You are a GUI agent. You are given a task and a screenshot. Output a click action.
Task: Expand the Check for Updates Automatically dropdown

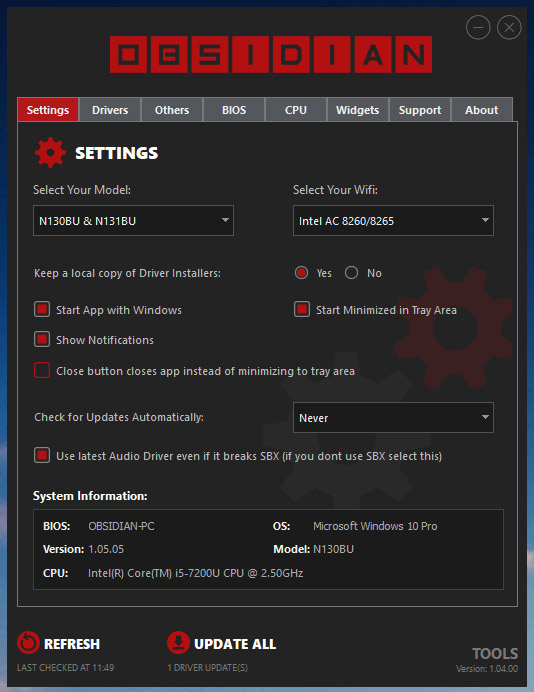coord(393,417)
